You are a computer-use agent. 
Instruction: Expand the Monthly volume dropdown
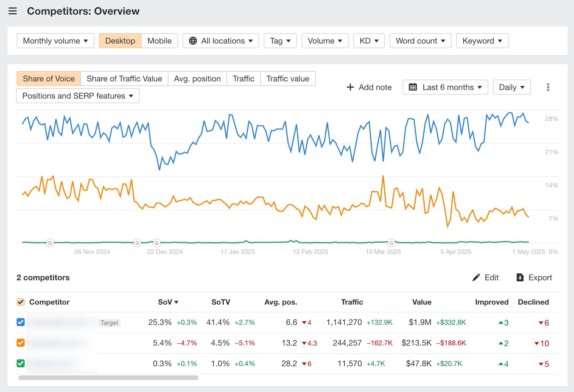pyautogui.click(x=55, y=41)
